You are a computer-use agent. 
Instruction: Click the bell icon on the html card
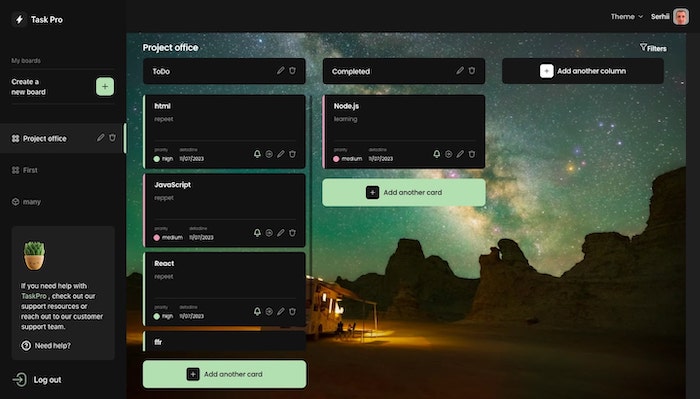[257, 154]
